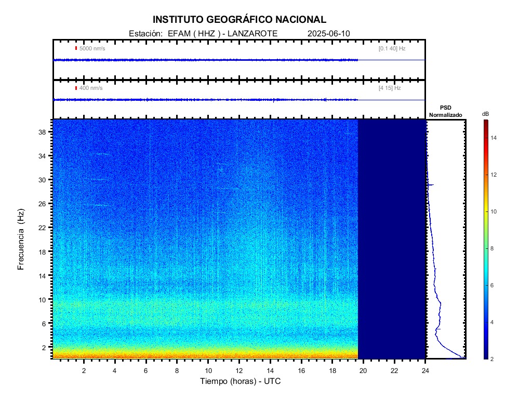The width and height of the screenshot is (532, 399).
Task: Click the hour 14 time tick label
Action: (x=270, y=370)
